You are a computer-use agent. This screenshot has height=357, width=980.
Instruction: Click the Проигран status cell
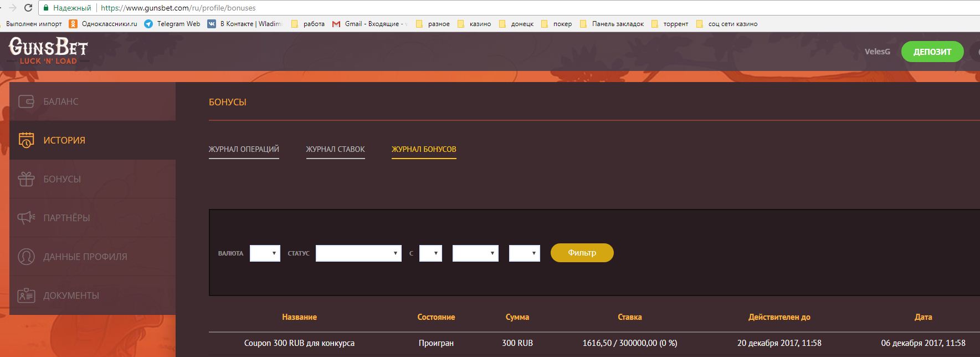tap(436, 343)
